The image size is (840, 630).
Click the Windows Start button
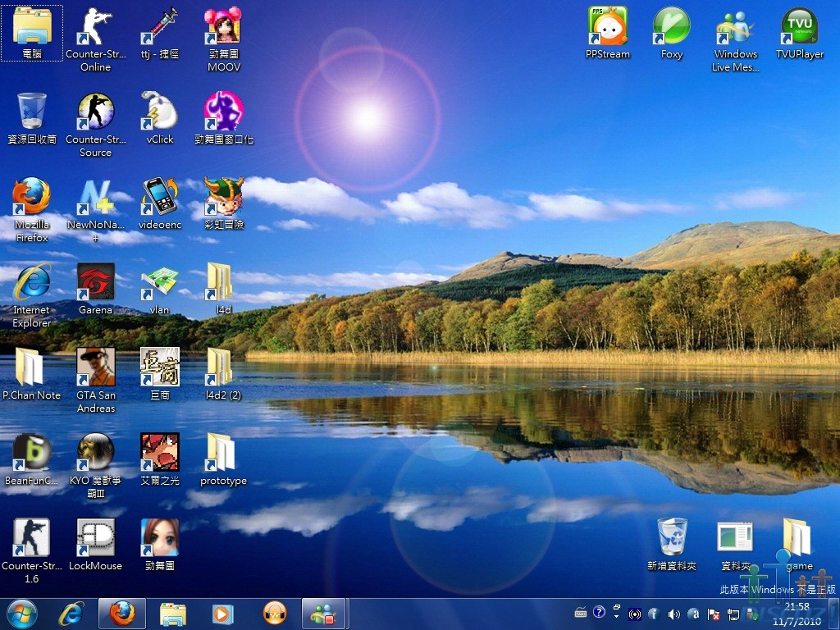coord(21,614)
